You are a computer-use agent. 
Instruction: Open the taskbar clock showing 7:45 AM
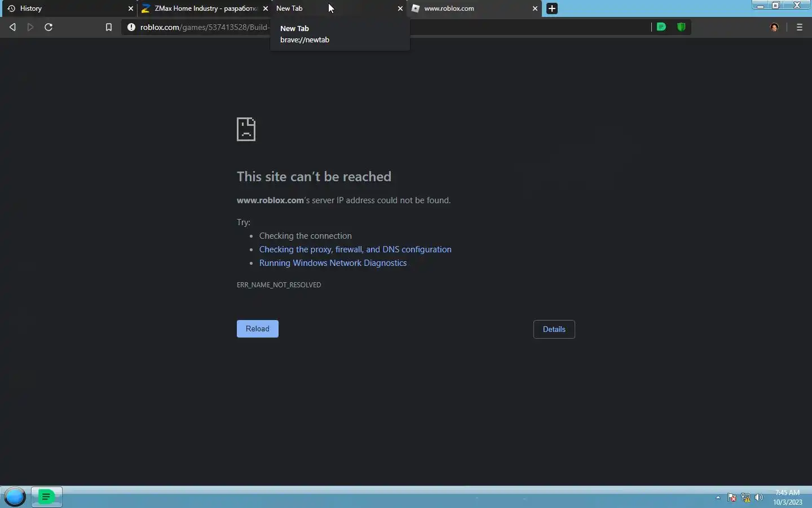click(788, 497)
